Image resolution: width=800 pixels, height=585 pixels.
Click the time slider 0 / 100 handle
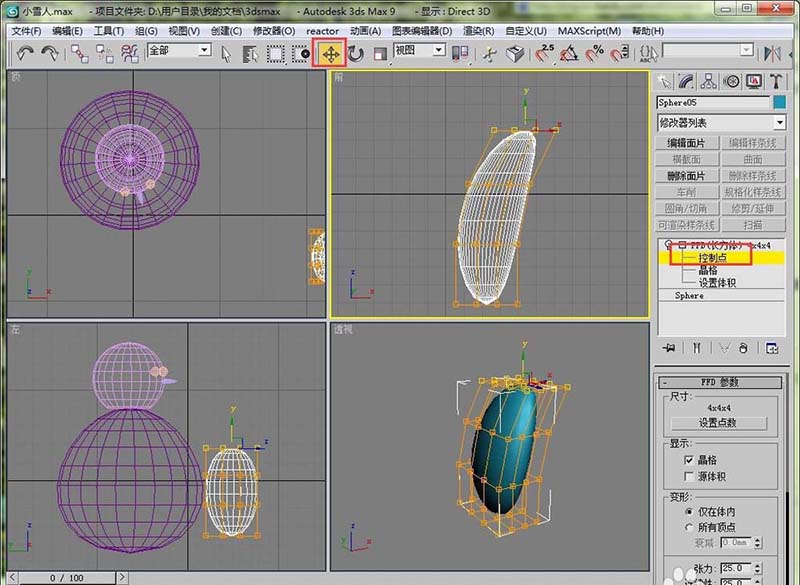[66, 578]
